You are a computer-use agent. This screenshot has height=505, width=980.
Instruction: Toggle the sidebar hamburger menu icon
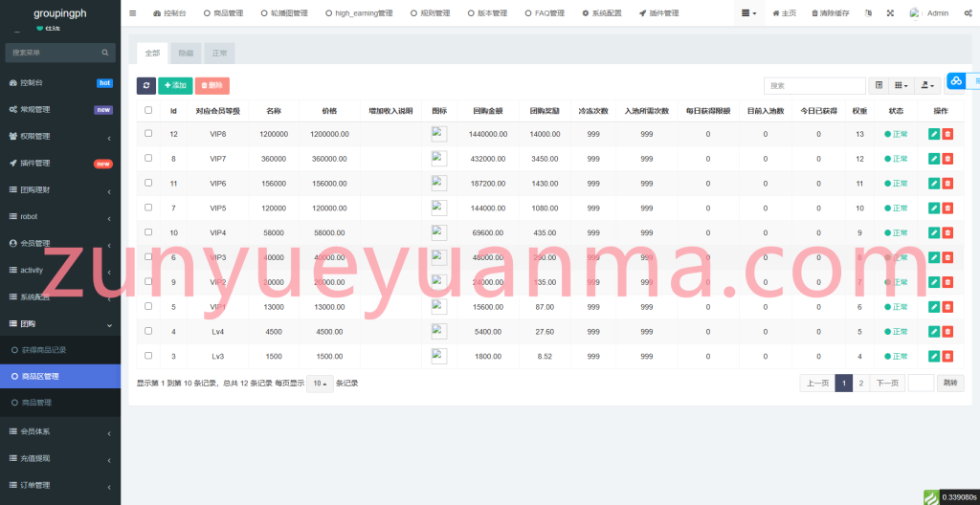click(132, 13)
